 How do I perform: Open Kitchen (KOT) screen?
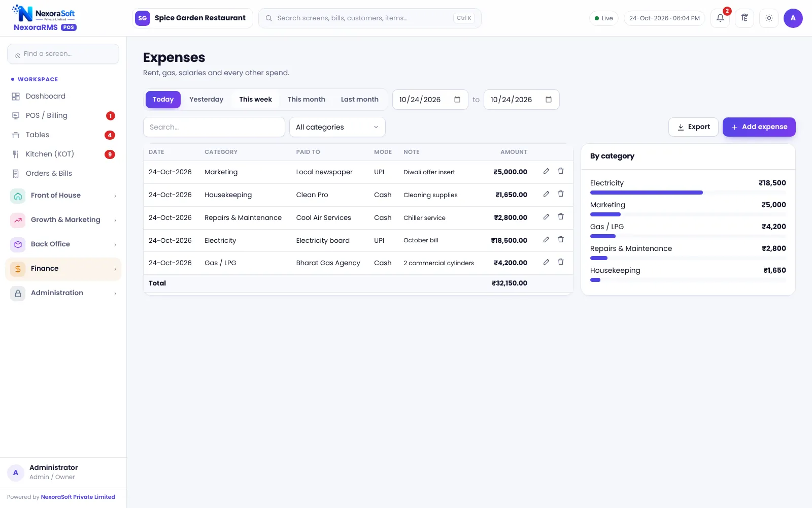pyautogui.click(x=63, y=154)
